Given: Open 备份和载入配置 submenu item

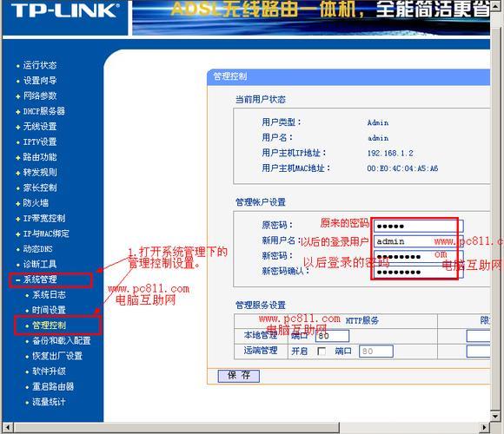Looking at the screenshot, I should 62,340.
